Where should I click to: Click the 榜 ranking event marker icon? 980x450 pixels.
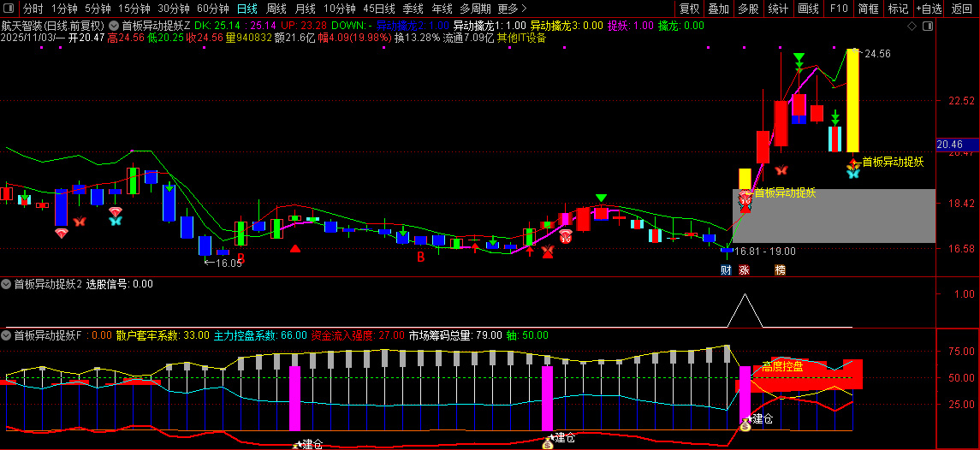coord(780,270)
